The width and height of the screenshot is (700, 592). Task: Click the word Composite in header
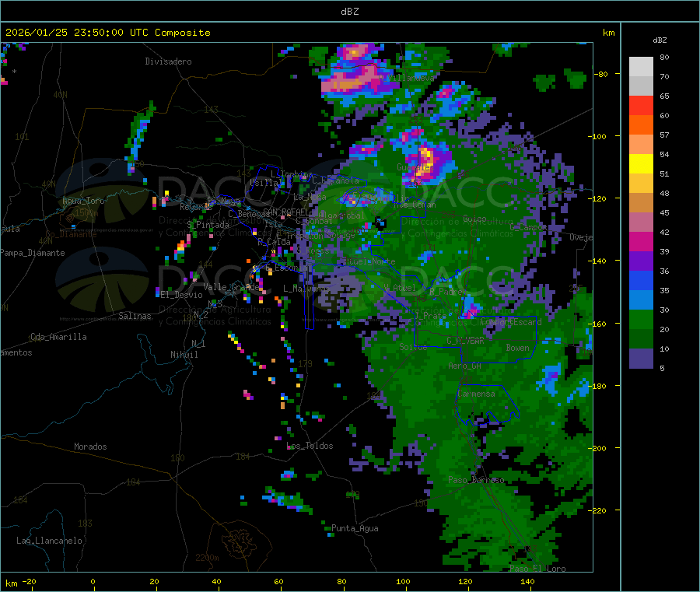[183, 33]
